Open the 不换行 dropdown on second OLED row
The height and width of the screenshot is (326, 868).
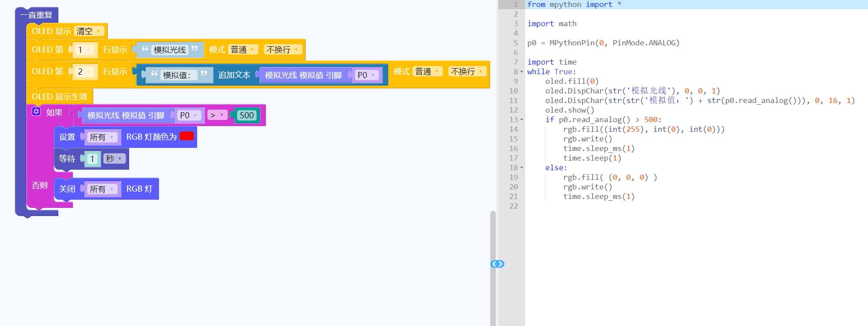pyautogui.click(x=467, y=72)
